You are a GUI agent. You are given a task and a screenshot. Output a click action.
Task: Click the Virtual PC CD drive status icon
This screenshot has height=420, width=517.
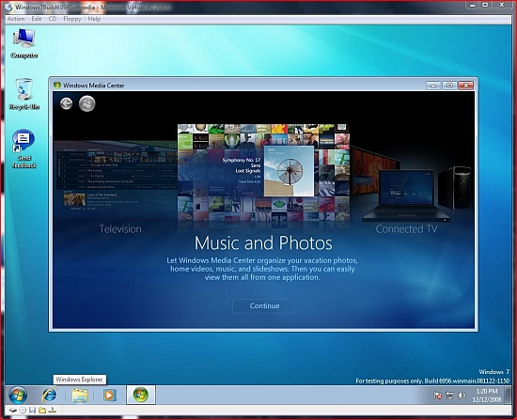pos(23,410)
